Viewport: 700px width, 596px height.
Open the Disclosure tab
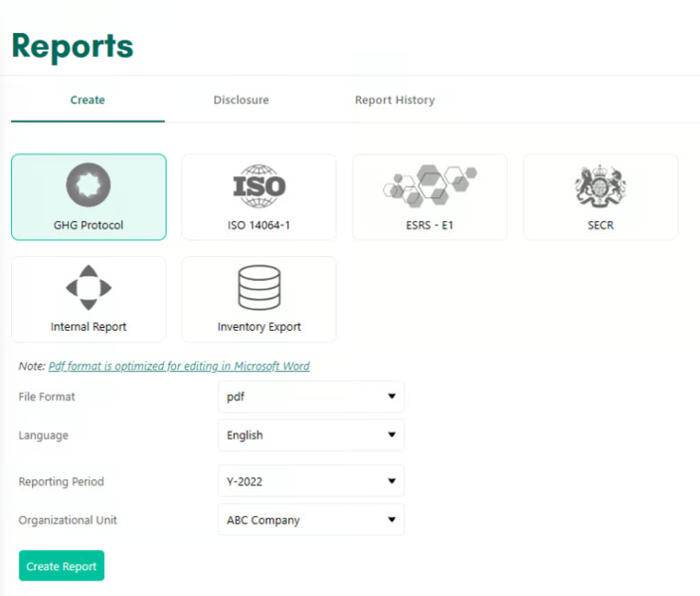[x=241, y=100]
